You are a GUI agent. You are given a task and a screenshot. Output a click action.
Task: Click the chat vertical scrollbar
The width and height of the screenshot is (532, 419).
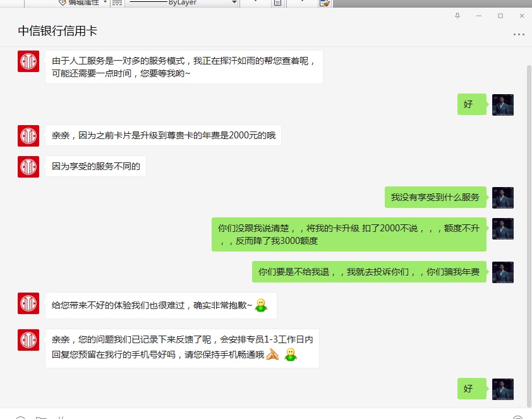point(529,236)
